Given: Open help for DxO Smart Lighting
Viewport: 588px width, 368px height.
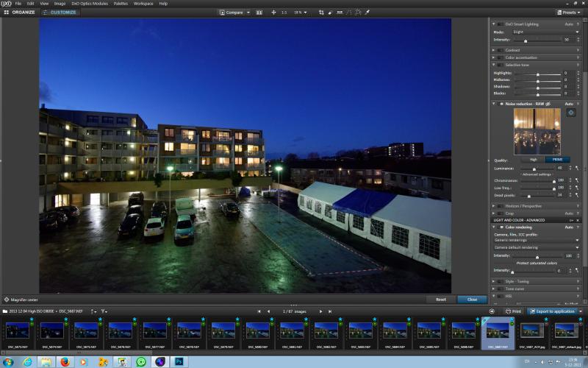Looking at the screenshot, I should [578, 24].
